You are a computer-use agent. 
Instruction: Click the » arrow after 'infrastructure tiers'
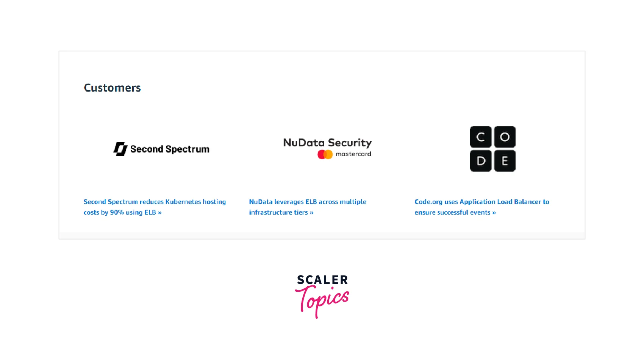click(x=312, y=213)
